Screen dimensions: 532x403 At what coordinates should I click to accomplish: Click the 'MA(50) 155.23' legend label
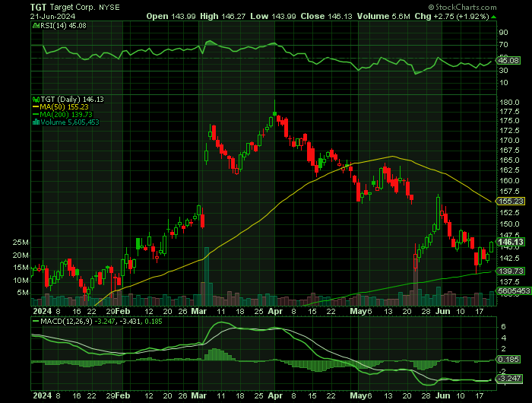click(x=64, y=107)
